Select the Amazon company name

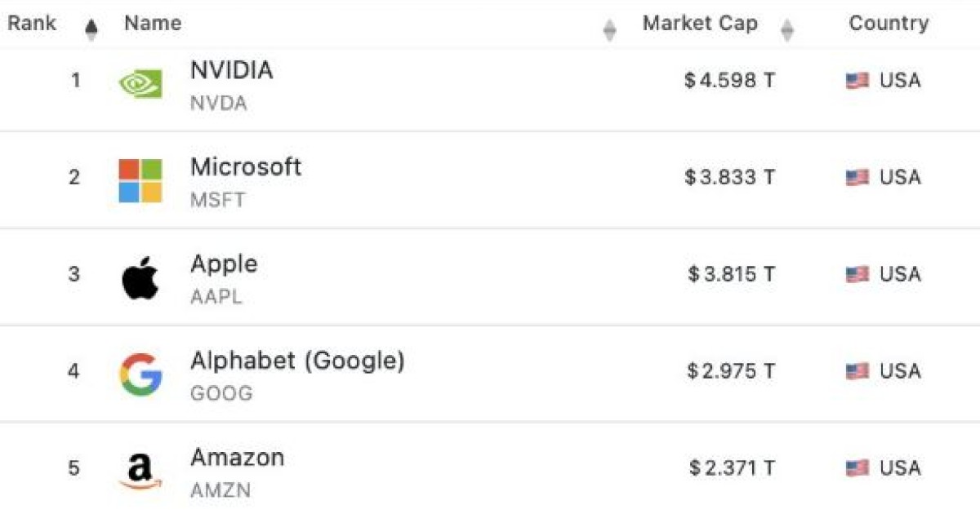238,458
